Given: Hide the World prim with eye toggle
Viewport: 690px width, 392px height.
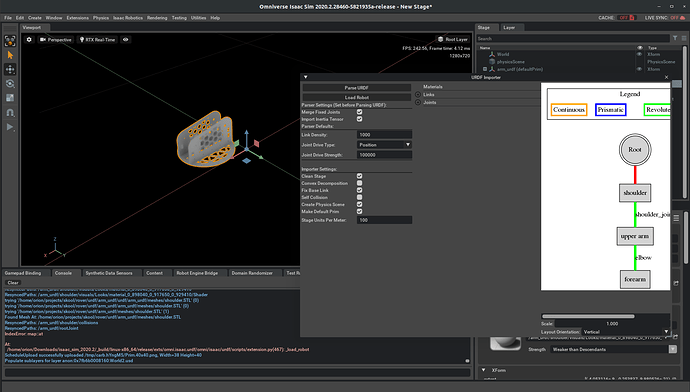Looking at the screenshot, I should pos(639,54).
